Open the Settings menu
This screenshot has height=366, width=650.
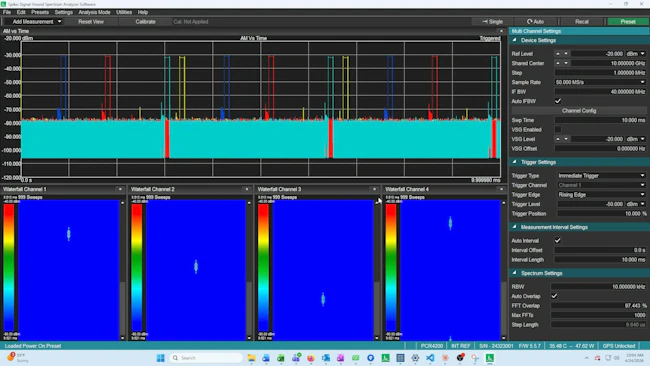coord(63,12)
